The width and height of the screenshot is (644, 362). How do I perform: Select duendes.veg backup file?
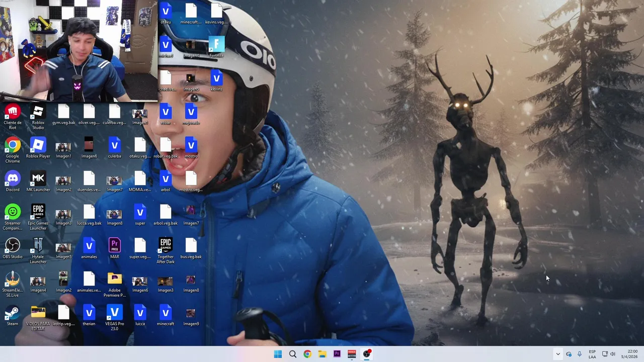point(89,182)
